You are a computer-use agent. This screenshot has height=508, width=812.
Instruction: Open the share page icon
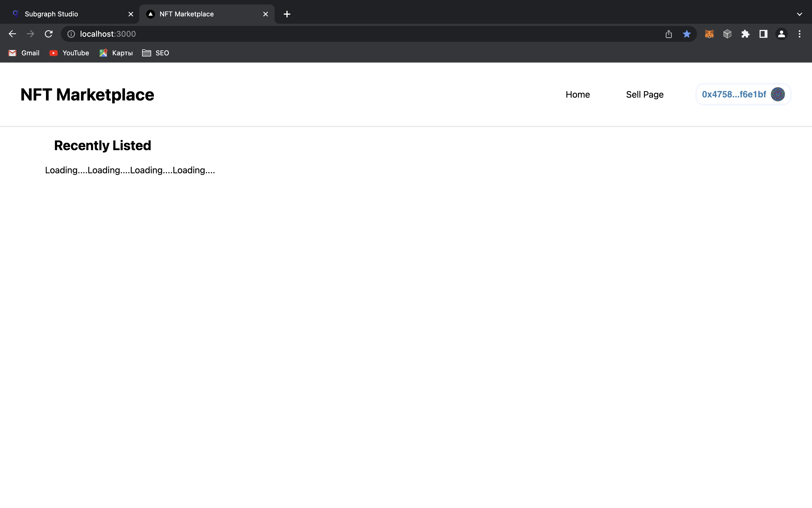coord(669,34)
